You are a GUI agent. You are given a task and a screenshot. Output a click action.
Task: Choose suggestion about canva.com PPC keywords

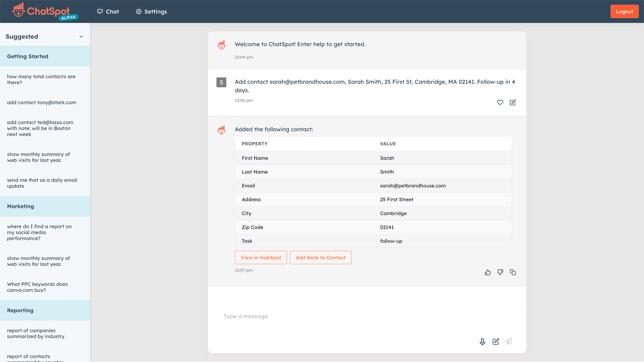[x=37, y=287]
